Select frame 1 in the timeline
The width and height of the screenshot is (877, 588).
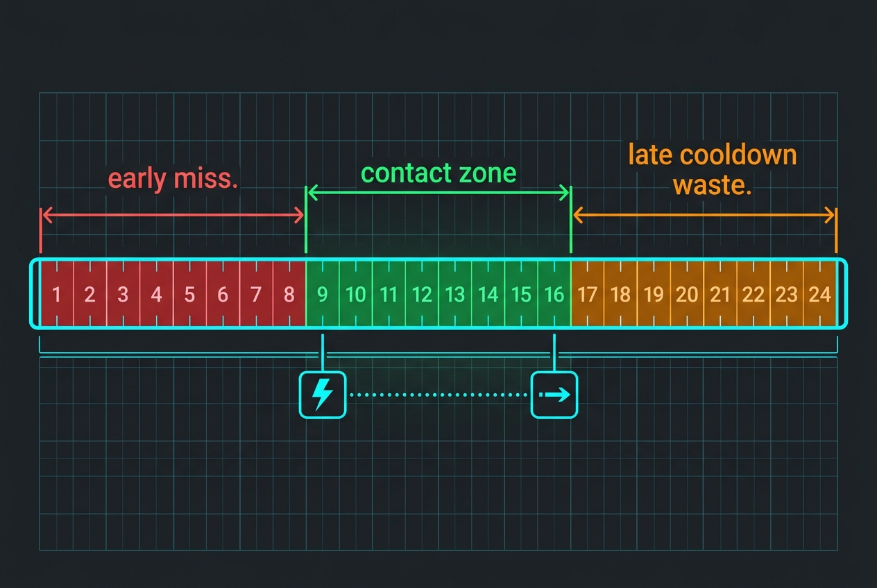[x=57, y=294]
